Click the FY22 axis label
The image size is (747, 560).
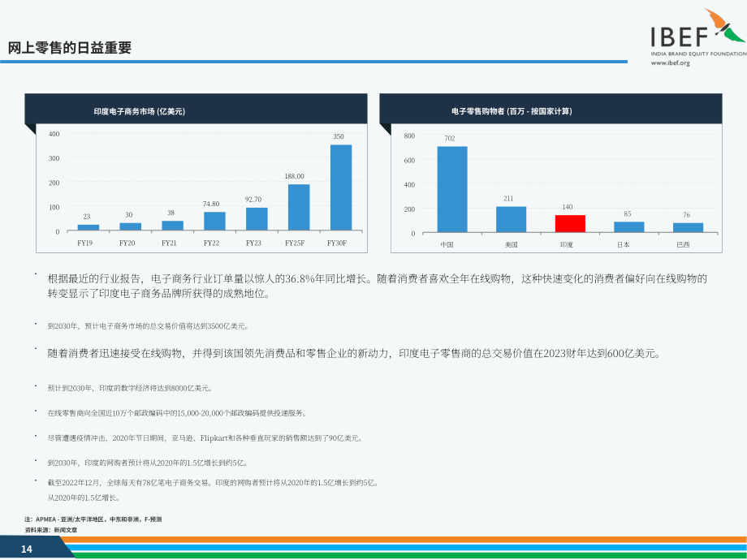[212, 243]
